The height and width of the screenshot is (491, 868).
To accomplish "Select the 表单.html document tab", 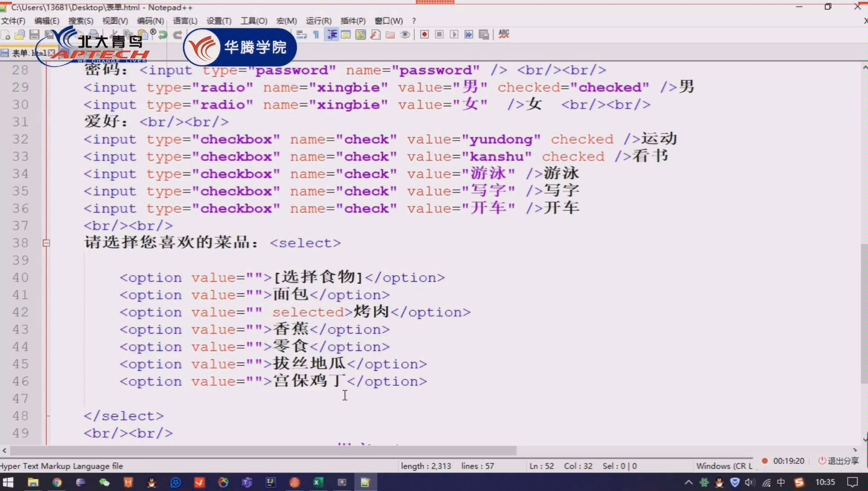I will pos(28,53).
